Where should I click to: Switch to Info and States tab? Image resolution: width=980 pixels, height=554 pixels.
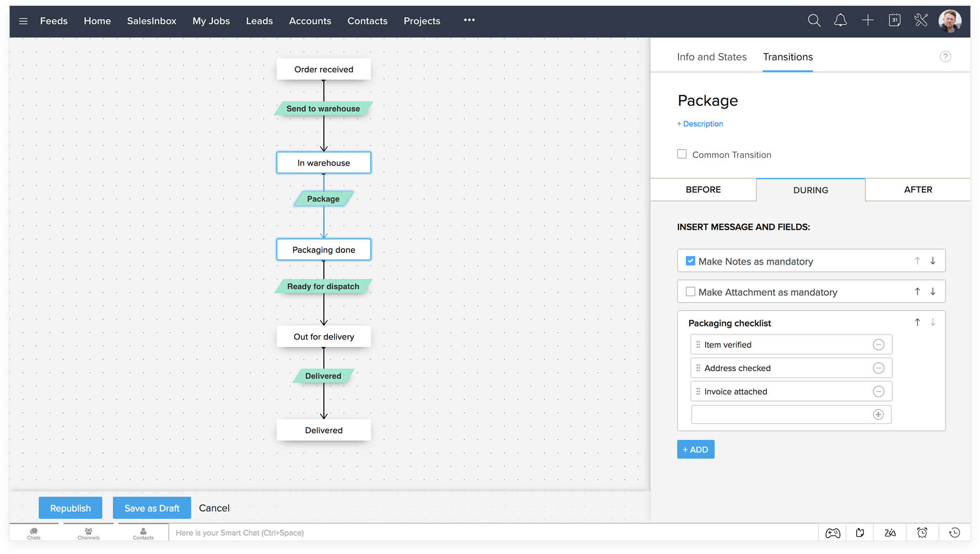click(x=711, y=57)
